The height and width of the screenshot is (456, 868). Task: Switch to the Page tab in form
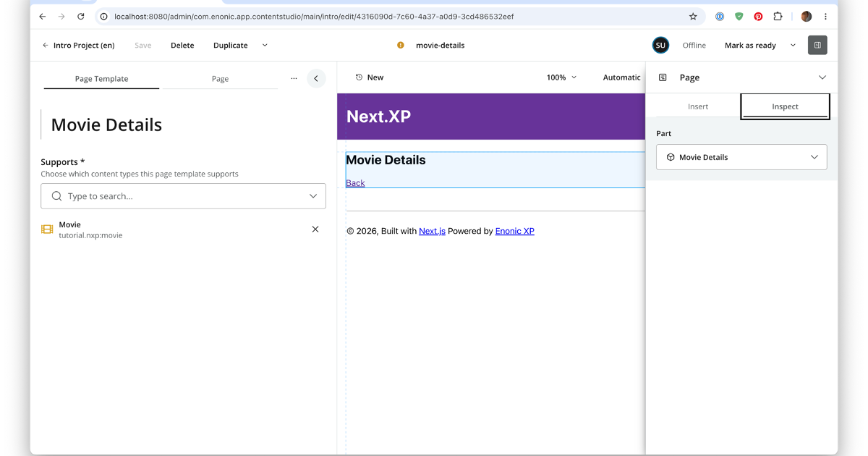(220, 79)
